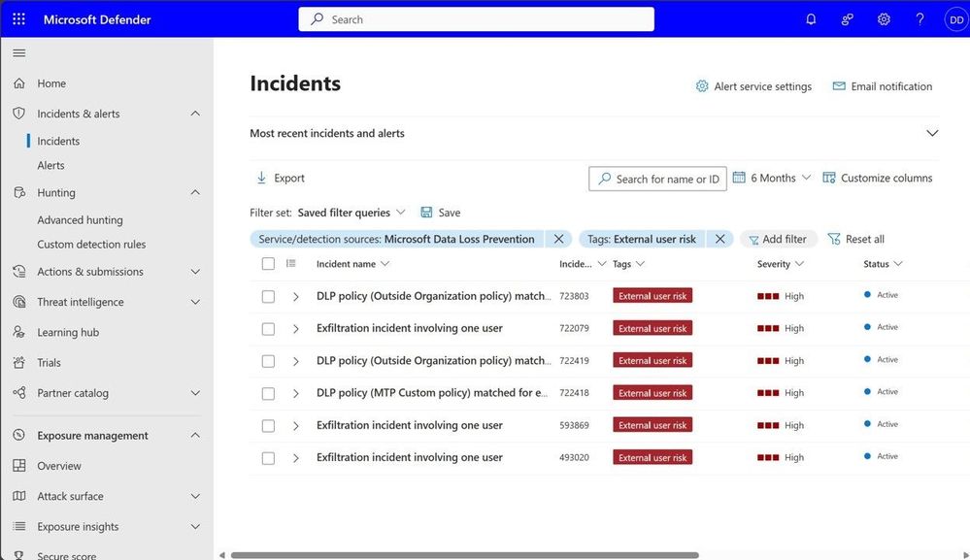Open the settings gear in header
The image size is (970, 560).
pos(884,19)
